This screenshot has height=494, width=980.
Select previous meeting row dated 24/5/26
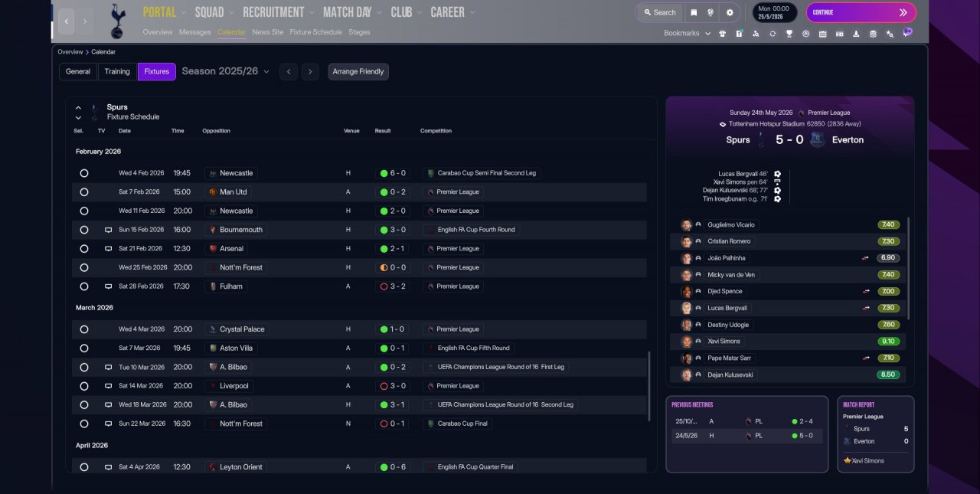point(746,436)
